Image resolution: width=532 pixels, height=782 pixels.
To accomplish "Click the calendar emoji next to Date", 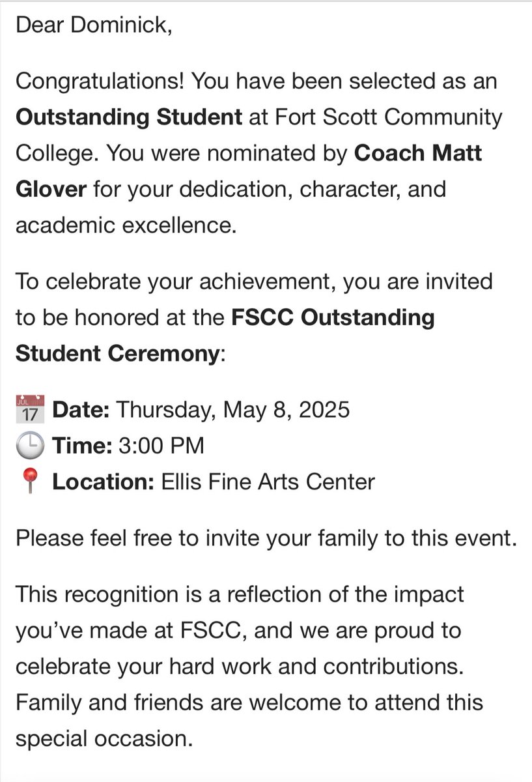I will (x=28, y=409).
